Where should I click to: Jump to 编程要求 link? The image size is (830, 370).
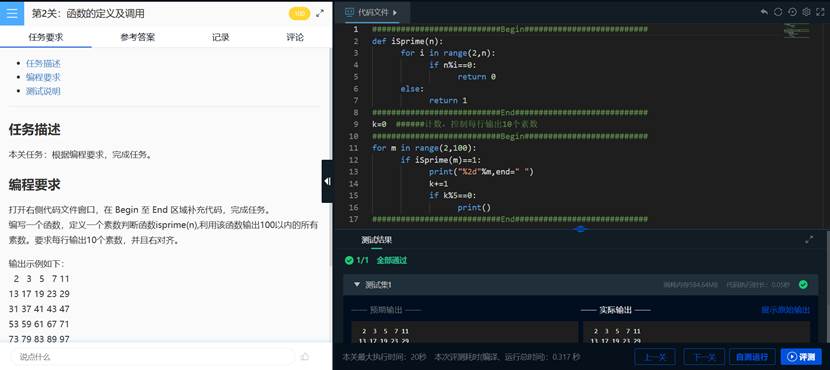[43, 77]
